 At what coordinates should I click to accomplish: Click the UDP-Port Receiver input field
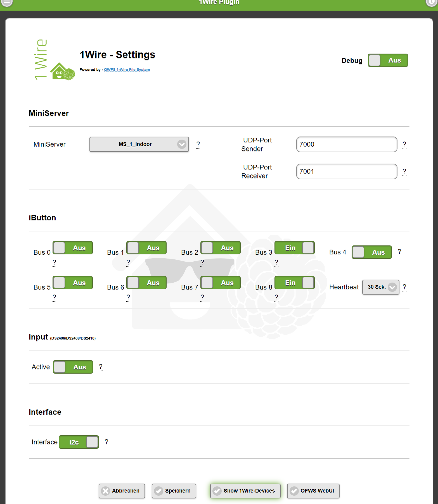click(x=347, y=171)
